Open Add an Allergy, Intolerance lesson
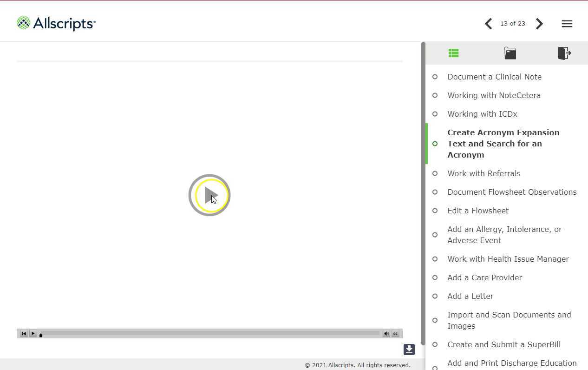 pos(504,235)
